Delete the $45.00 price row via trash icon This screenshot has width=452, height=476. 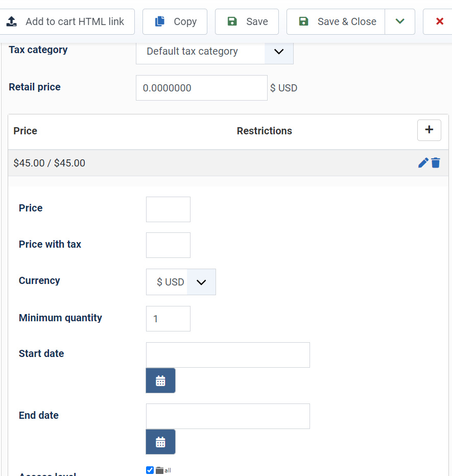(x=436, y=163)
